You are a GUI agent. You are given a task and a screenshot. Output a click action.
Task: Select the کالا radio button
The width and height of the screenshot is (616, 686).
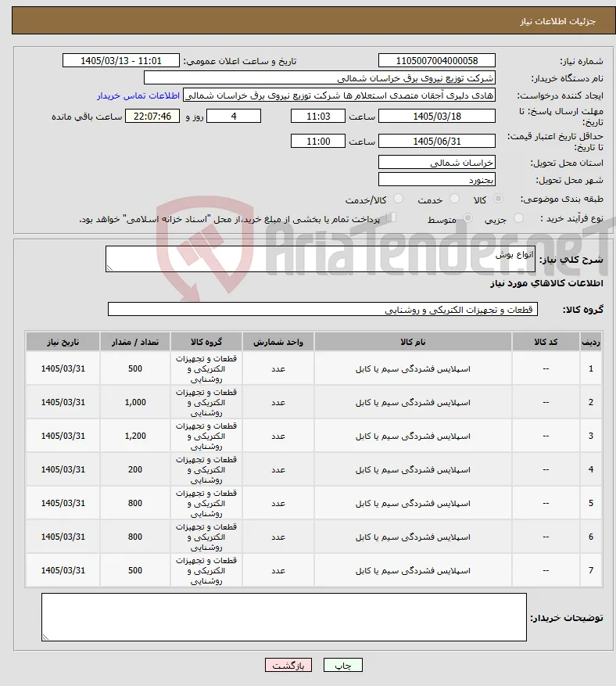498,199
